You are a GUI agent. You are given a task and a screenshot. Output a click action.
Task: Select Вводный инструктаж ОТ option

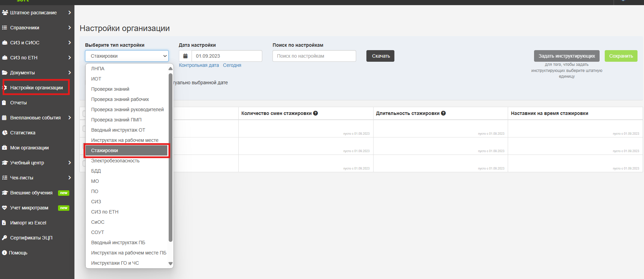pos(127,130)
